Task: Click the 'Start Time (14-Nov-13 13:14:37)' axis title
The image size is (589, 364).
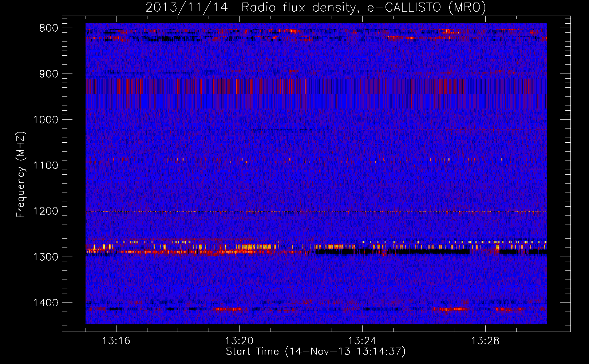Action: pos(316,352)
